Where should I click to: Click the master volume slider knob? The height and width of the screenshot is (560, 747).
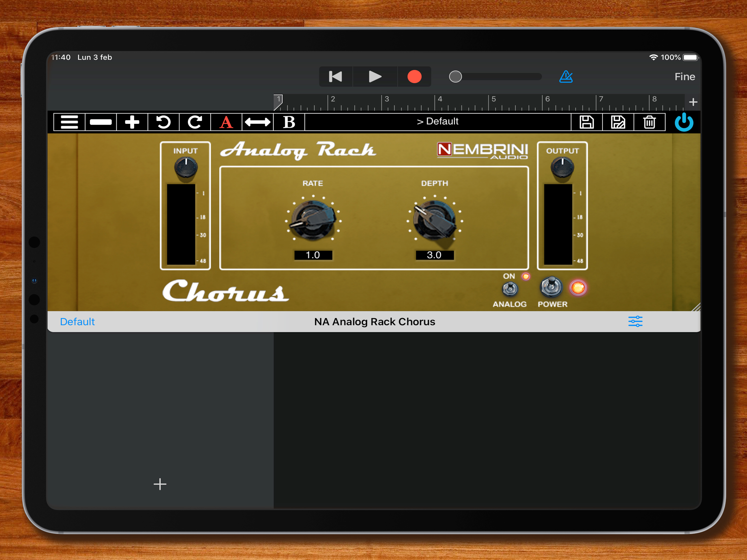[455, 77]
